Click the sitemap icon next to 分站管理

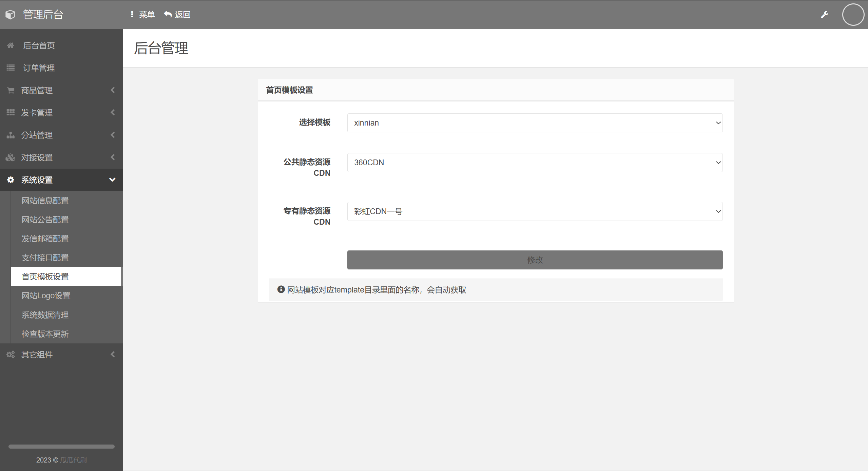[11, 135]
